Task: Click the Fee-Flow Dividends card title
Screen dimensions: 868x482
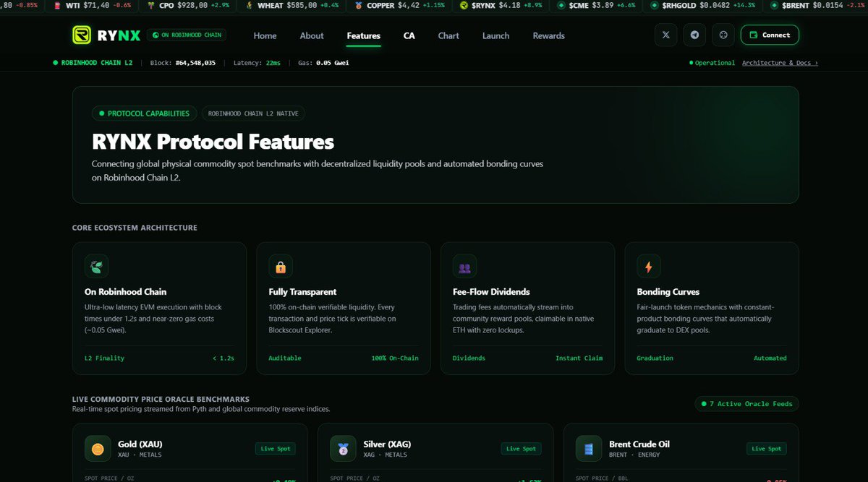Action: (491, 292)
